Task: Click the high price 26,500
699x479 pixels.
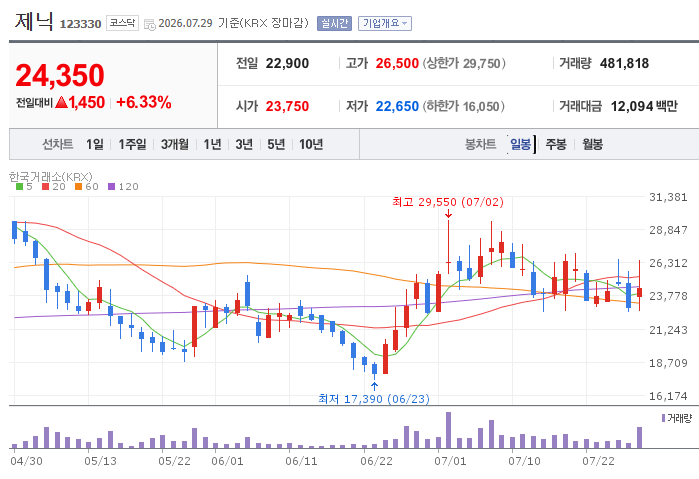Action: (397, 63)
